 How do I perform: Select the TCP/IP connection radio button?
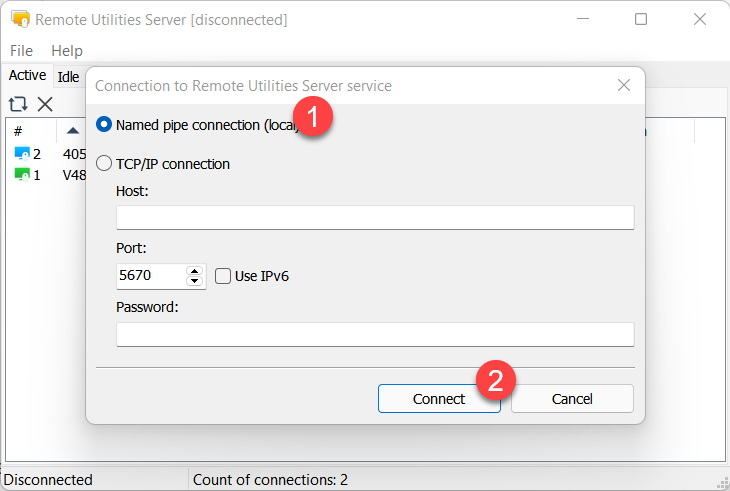[104, 164]
